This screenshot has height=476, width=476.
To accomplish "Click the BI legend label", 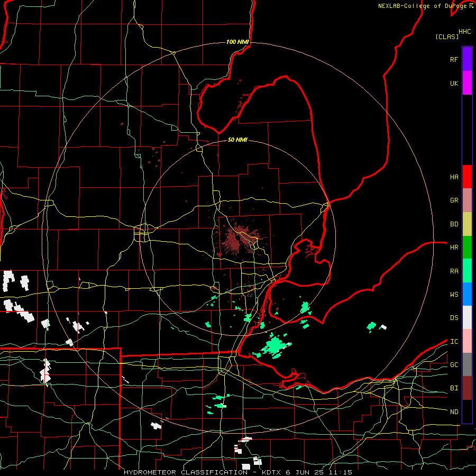I will (454, 388).
